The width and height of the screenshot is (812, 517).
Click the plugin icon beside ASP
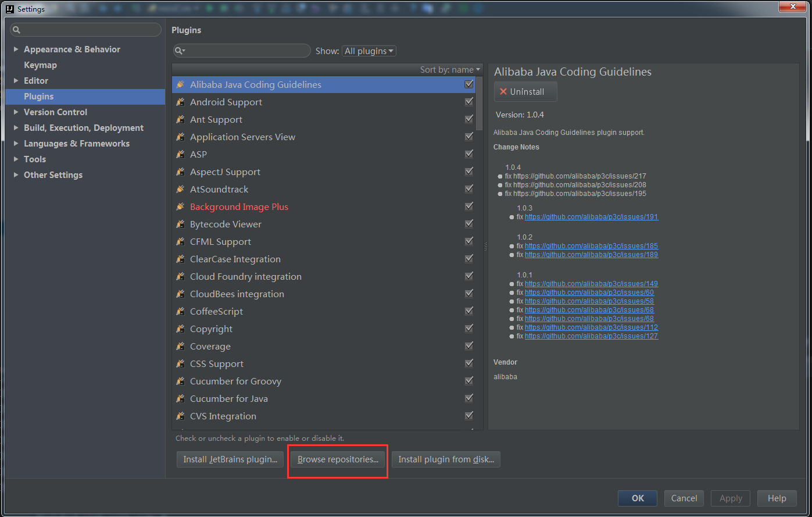click(180, 154)
